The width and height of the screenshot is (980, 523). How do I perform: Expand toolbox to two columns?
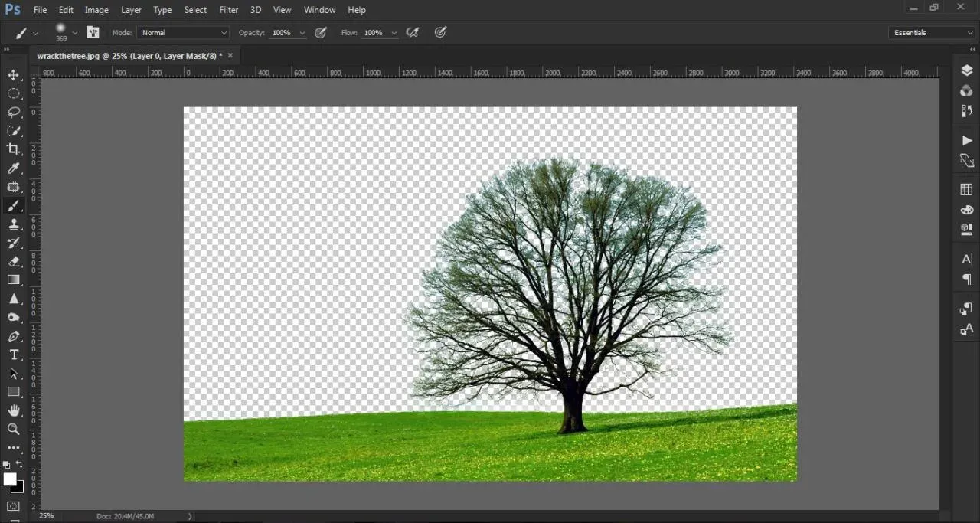(6, 49)
